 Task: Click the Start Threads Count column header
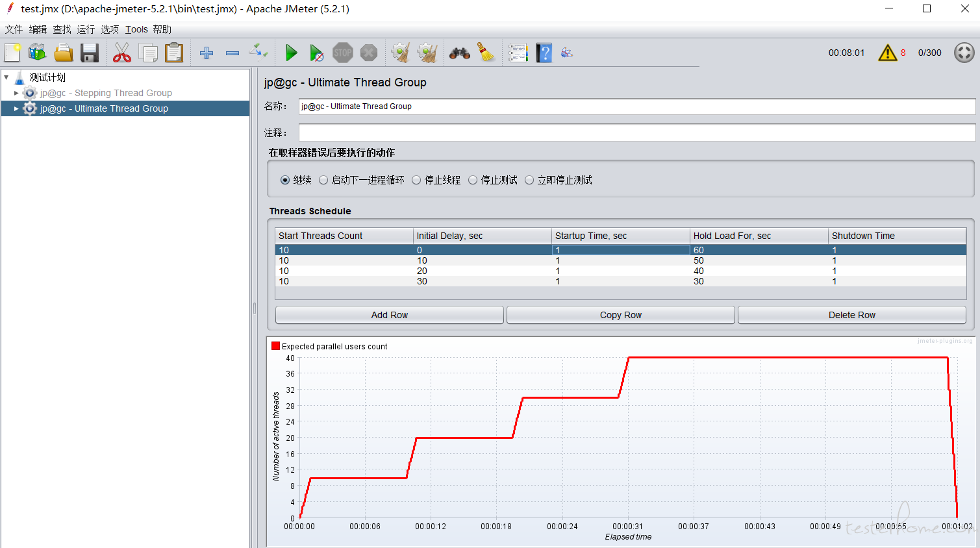344,236
